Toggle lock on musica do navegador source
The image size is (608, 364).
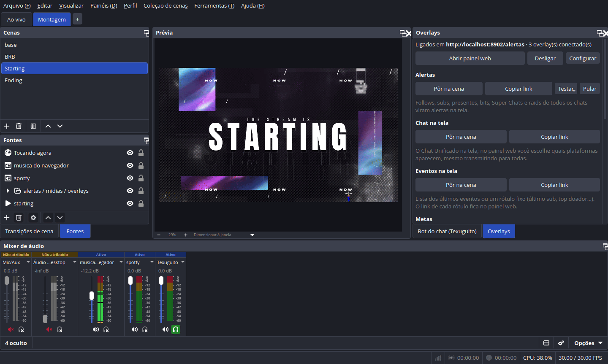pyautogui.click(x=141, y=165)
